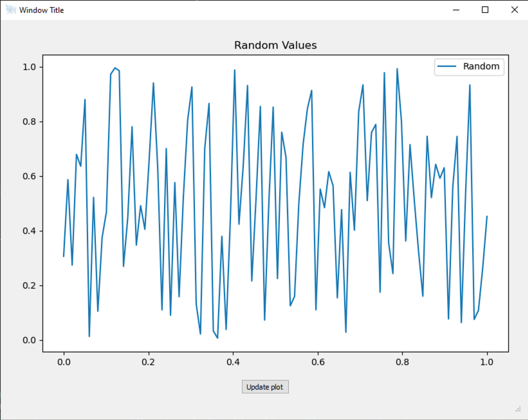The image size is (528, 420).
Task: Click the Random label inside the legend
Action: (482, 66)
